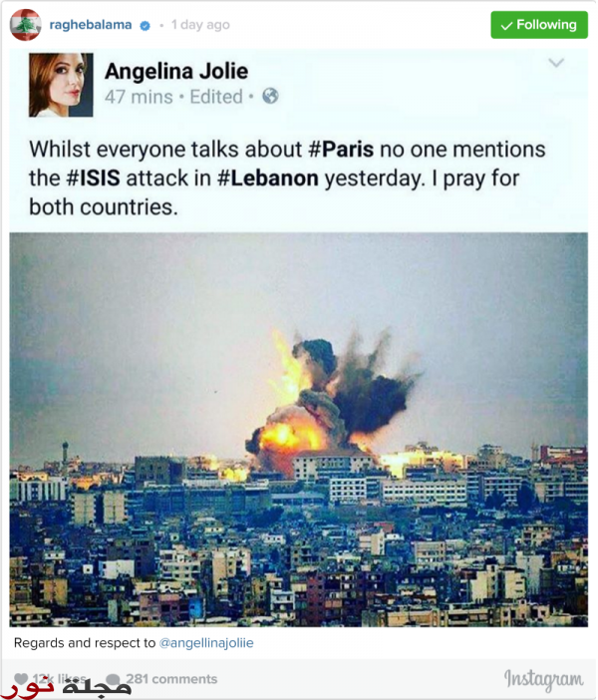The width and height of the screenshot is (598, 700).
Task: Click the #Paris hashtag
Action: [x=341, y=150]
